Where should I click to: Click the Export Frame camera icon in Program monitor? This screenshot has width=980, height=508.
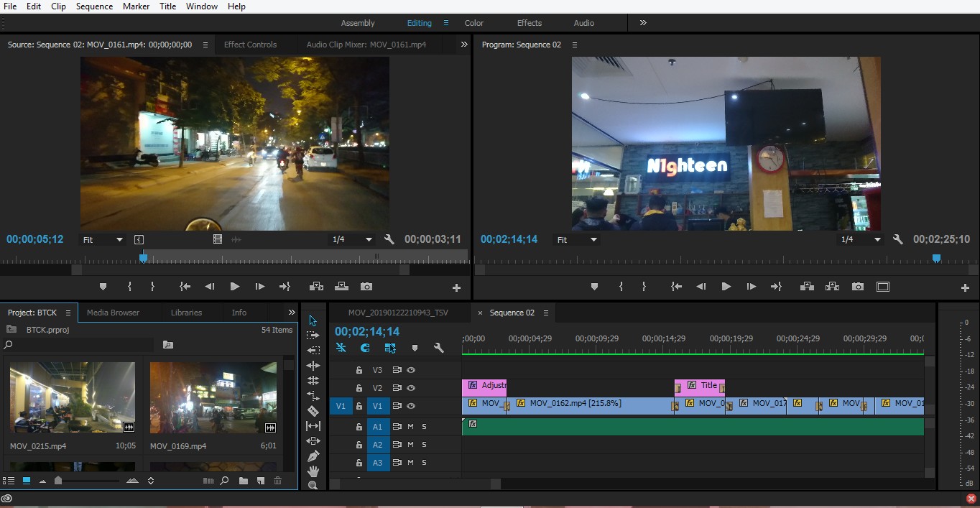pyautogui.click(x=858, y=287)
